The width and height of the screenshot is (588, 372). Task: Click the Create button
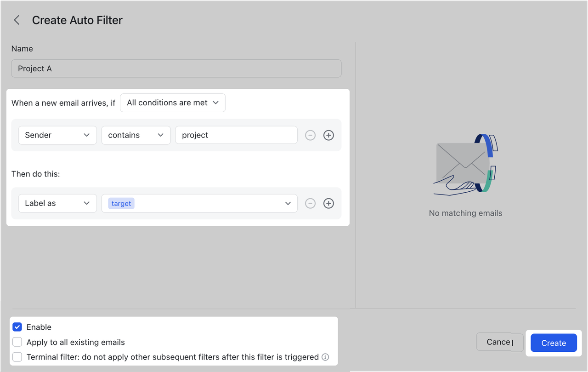[553, 343]
